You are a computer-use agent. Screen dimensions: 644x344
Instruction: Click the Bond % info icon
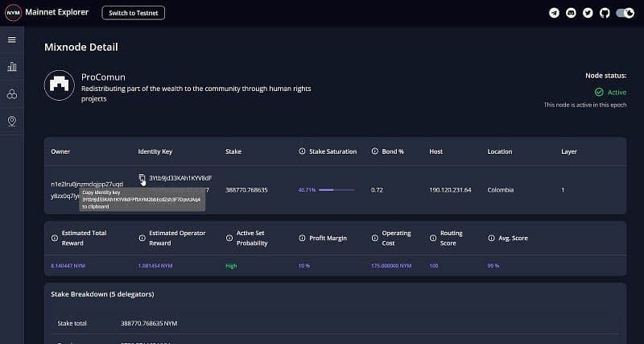(375, 151)
